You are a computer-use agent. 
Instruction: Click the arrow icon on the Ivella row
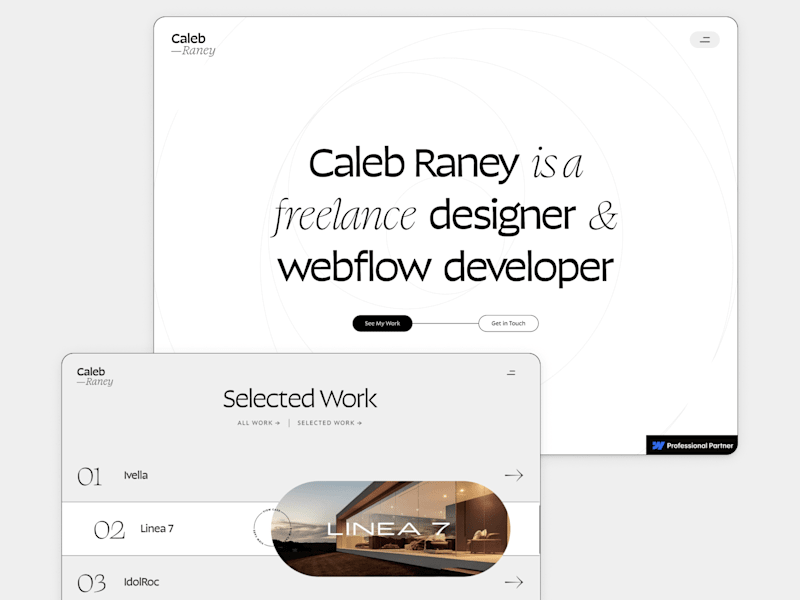pos(514,476)
